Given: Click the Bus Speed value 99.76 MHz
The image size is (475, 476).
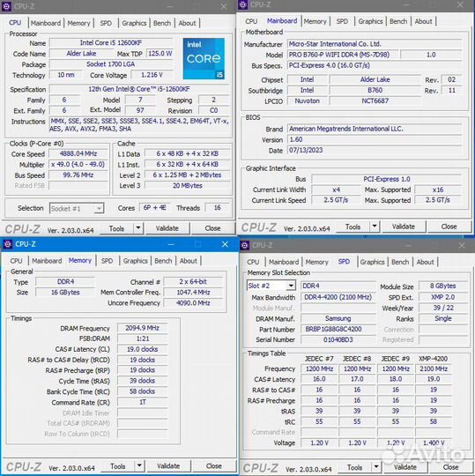Looking at the screenshot, I should tap(78, 175).
